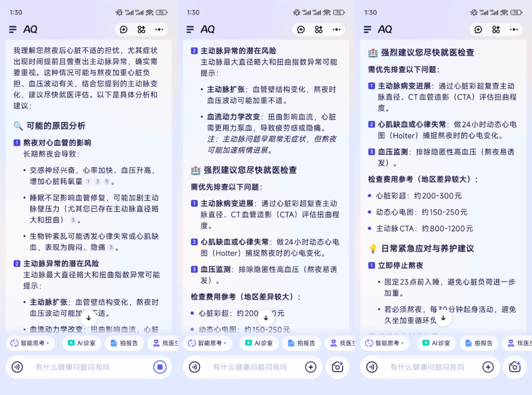The width and height of the screenshot is (532, 395).
Task: Select the AI诊室 shortcut
Action: [81, 343]
